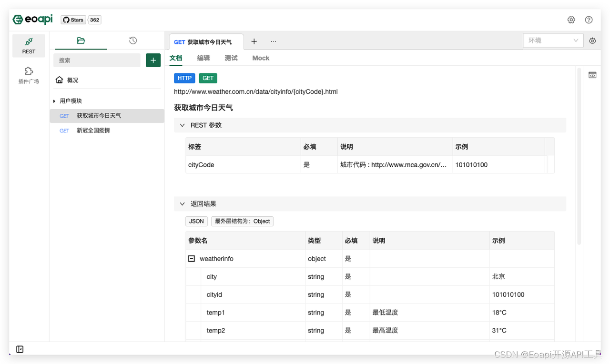Switch to history using the clock icon
Image resolution: width=610 pixels, height=364 pixels.
click(x=132, y=40)
